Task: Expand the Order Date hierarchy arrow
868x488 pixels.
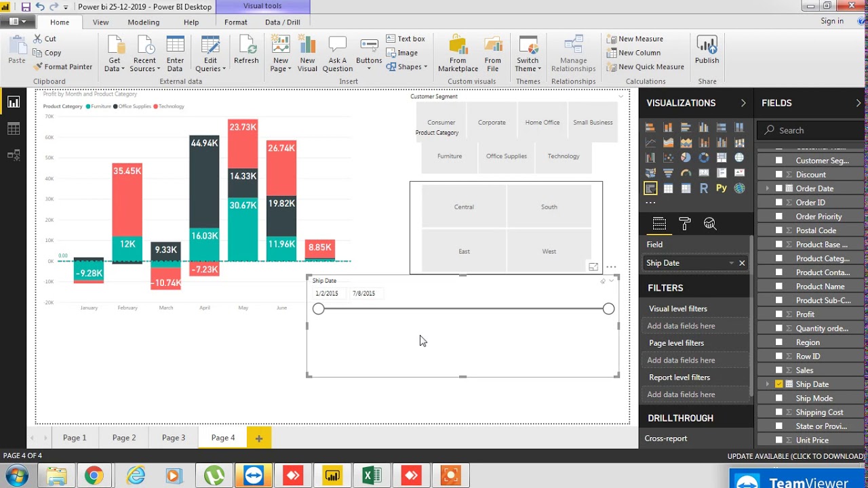Action: 767,188
